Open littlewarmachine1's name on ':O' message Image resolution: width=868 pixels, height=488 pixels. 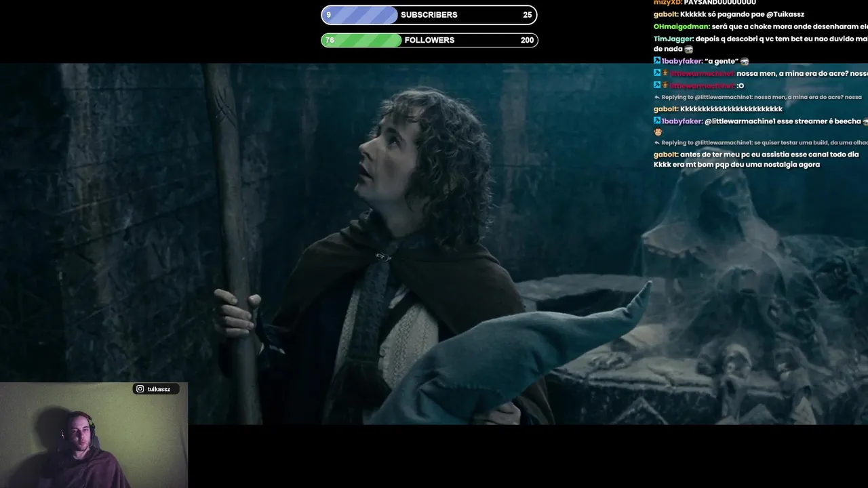(702, 85)
